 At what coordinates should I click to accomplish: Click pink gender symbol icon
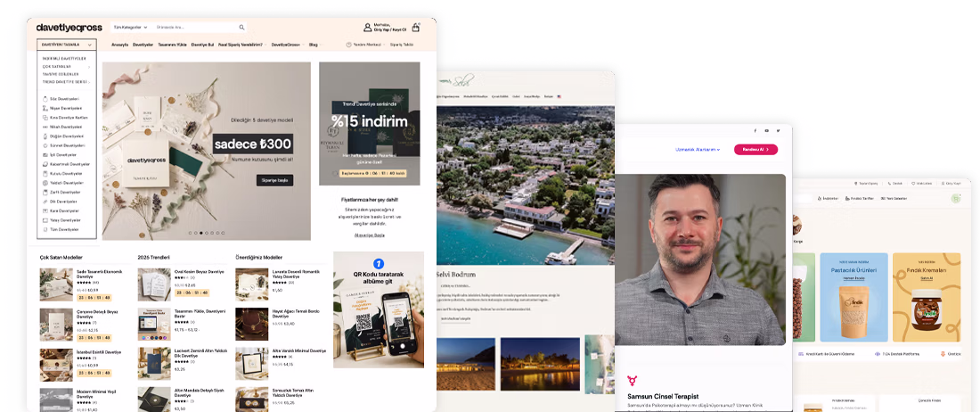633,381
